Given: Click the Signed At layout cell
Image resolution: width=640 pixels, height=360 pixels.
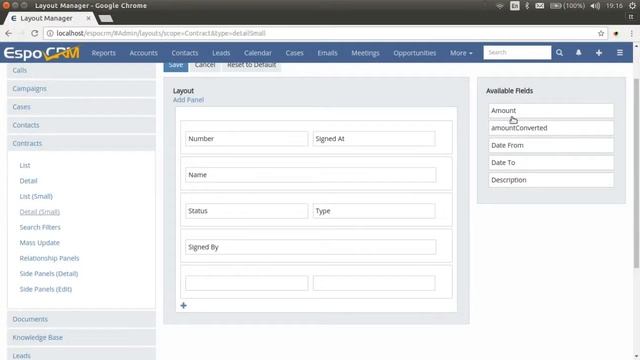Looking at the screenshot, I should [374, 139].
